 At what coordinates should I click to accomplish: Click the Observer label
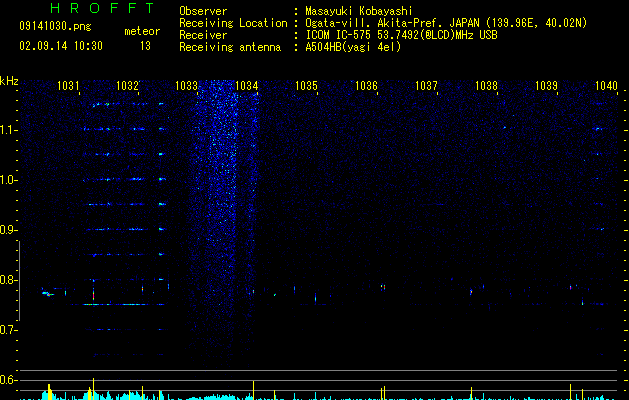tap(203, 11)
